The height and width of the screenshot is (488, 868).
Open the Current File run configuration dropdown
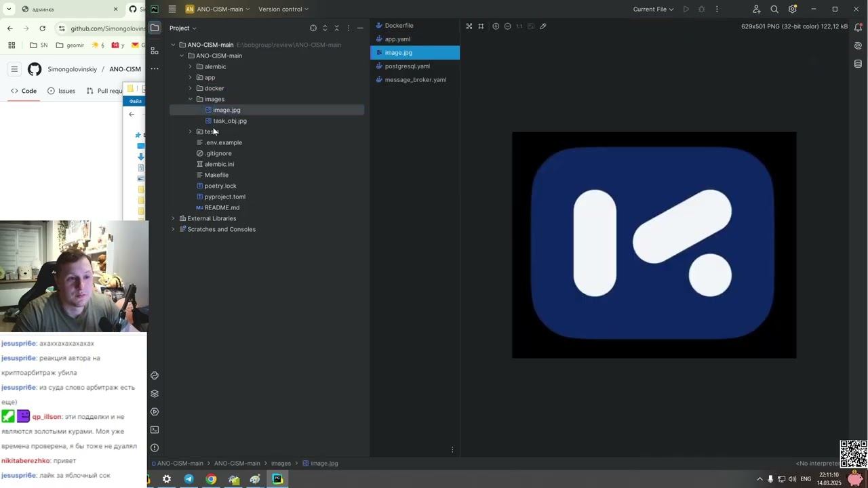coord(653,9)
